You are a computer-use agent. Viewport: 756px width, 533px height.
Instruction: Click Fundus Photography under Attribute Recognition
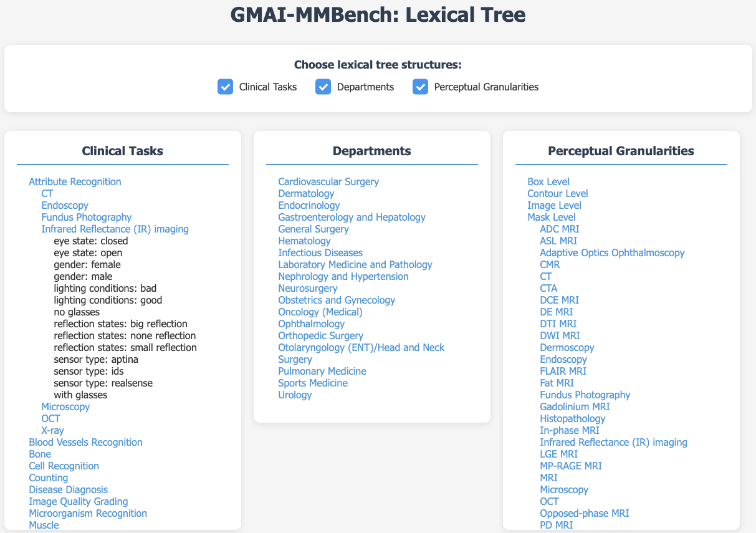pos(86,217)
